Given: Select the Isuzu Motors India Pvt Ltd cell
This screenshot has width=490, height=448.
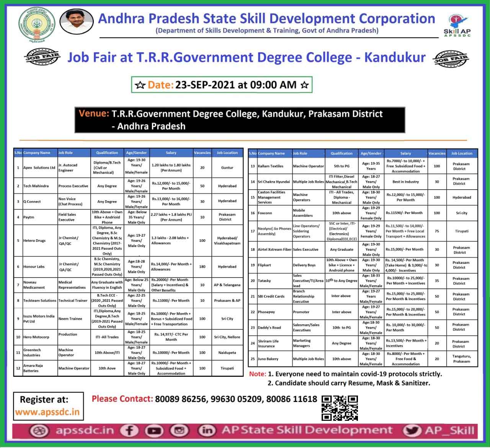Looking at the screenshot, I should tap(40, 319).
